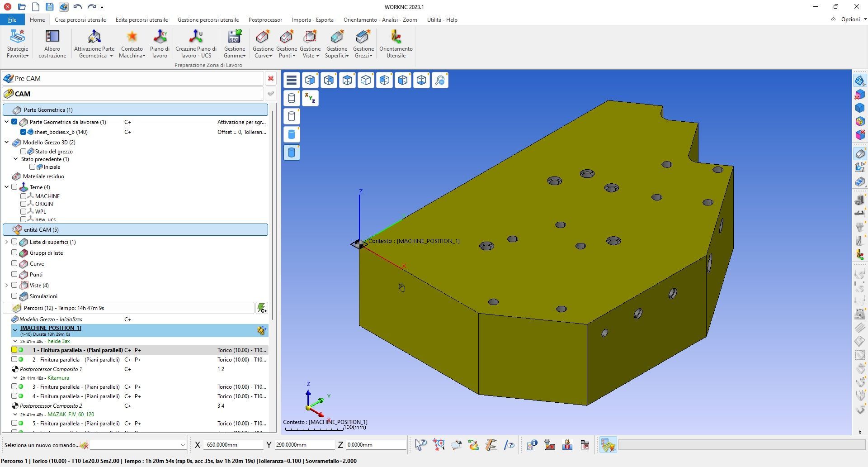Toggle Parte Geometrica da lavorare checkbox
868x467 pixels.
pyautogui.click(x=14, y=122)
